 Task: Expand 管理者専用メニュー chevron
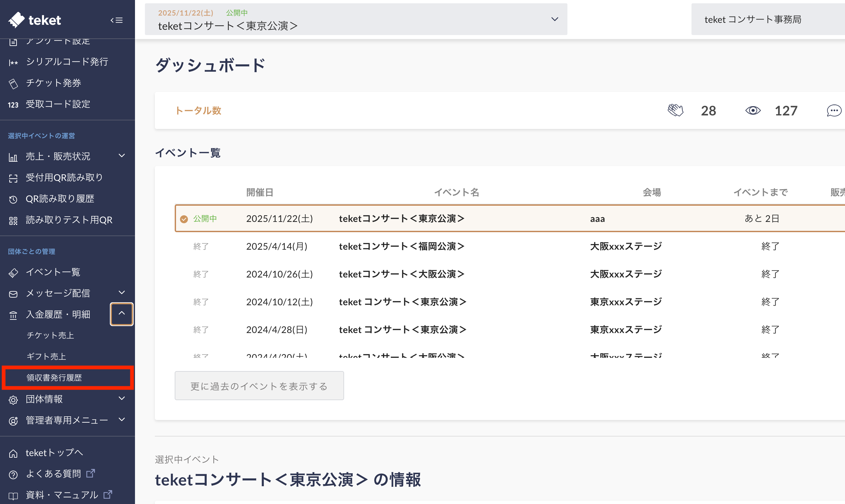(x=122, y=420)
